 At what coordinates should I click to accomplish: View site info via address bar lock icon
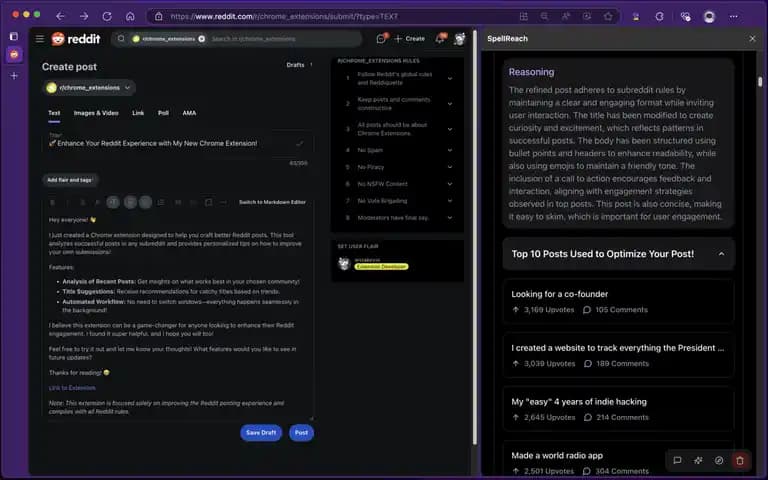(x=159, y=17)
